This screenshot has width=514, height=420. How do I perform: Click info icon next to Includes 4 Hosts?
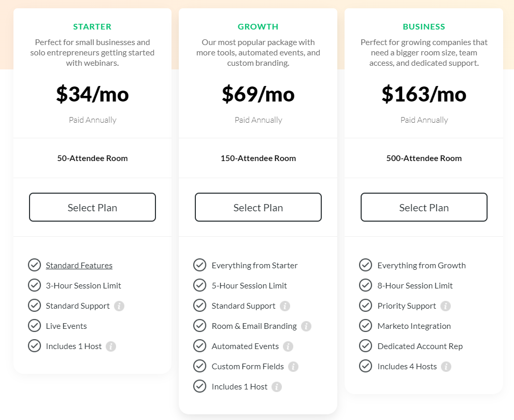click(x=446, y=367)
